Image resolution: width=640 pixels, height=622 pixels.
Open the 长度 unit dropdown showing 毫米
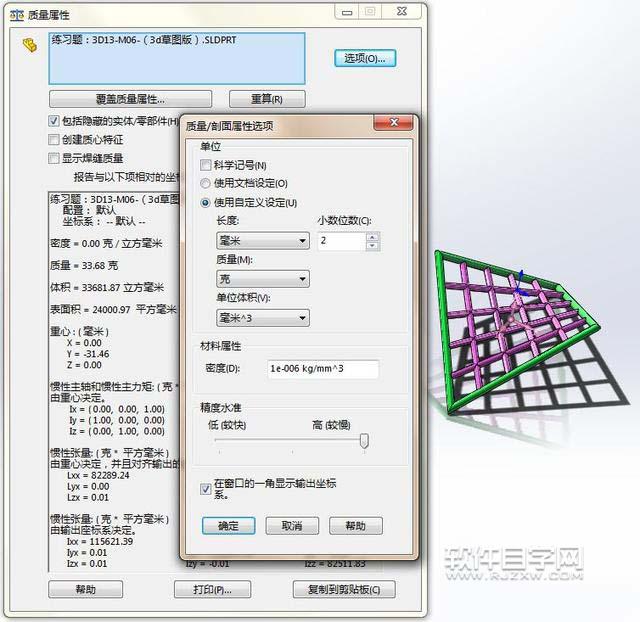tap(262, 240)
